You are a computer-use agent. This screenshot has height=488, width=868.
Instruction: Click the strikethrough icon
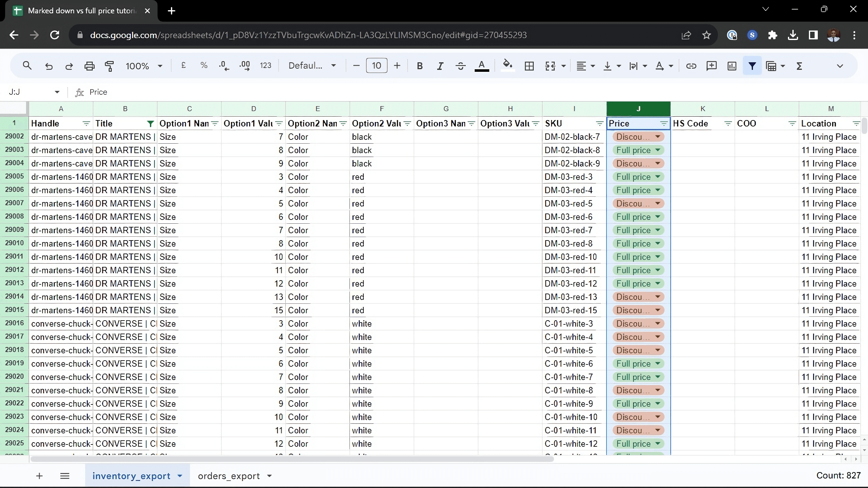[x=460, y=66]
